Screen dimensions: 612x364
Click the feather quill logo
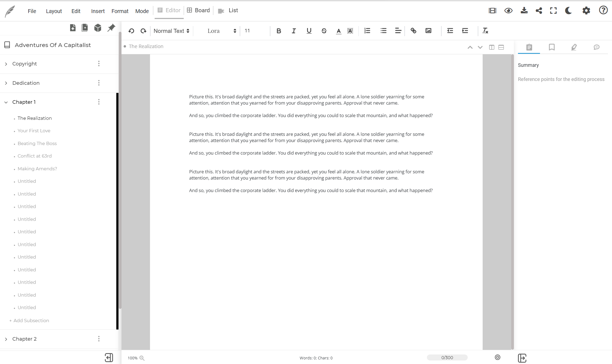(x=10, y=11)
